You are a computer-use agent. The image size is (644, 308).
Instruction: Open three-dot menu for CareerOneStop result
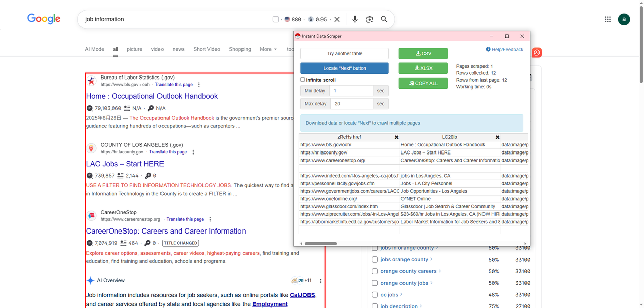click(210, 219)
